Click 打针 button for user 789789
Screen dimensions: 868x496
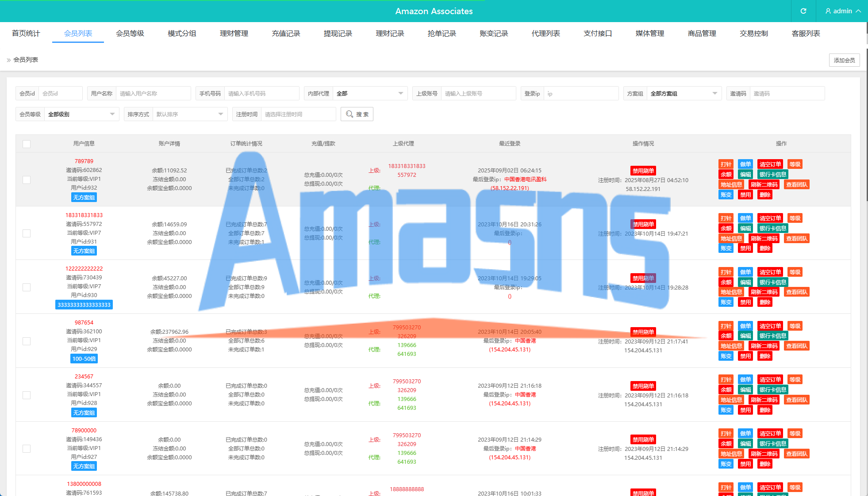point(726,164)
